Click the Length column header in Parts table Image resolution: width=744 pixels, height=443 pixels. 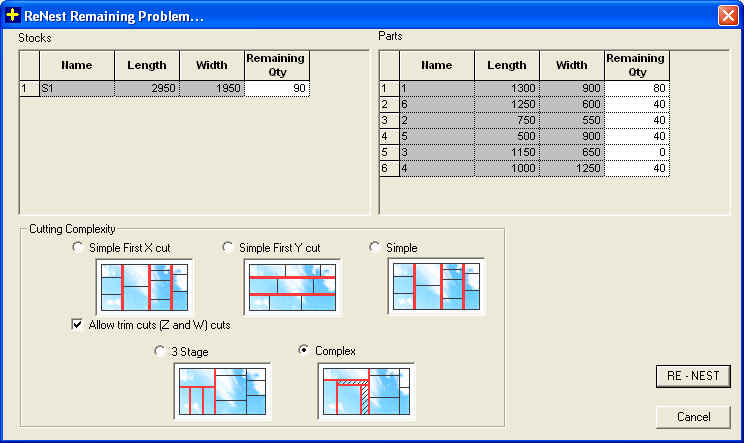coord(506,66)
